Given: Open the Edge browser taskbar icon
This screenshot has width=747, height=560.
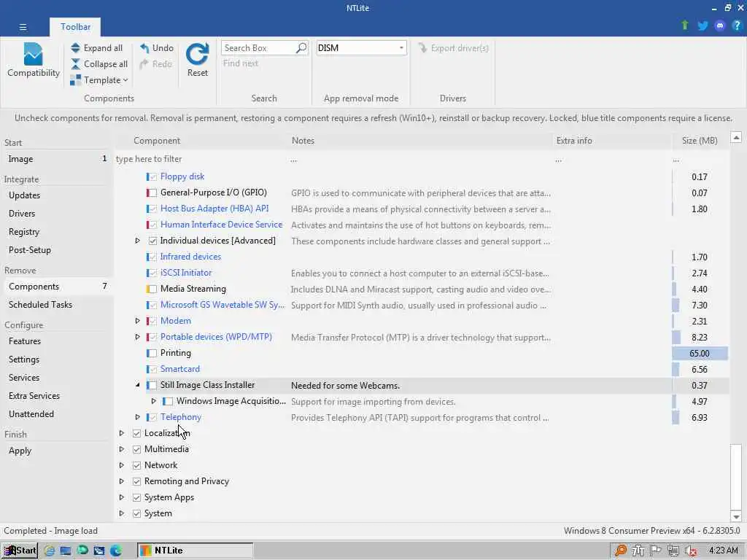Looking at the screenshot, I should pos(116,551).
